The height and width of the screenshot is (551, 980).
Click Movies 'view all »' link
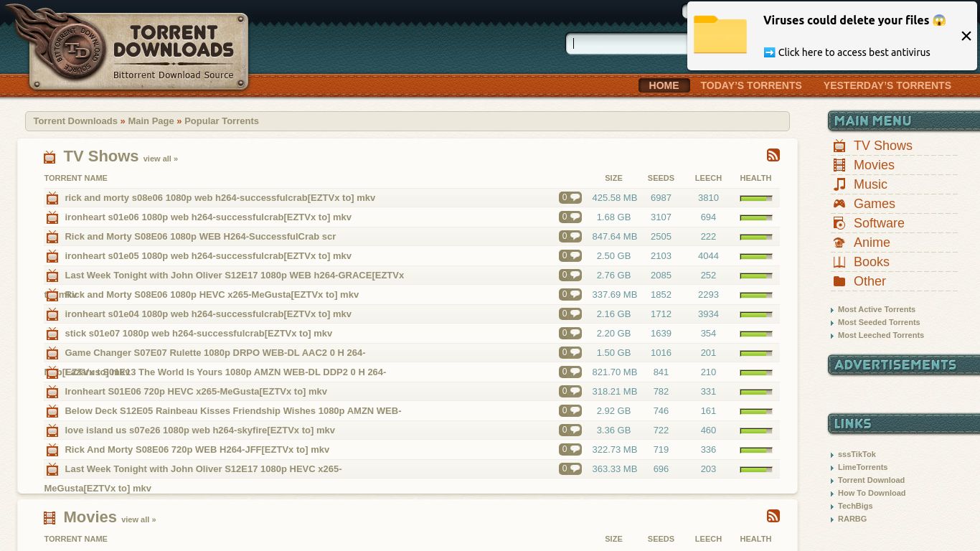[x=138, y=520]
